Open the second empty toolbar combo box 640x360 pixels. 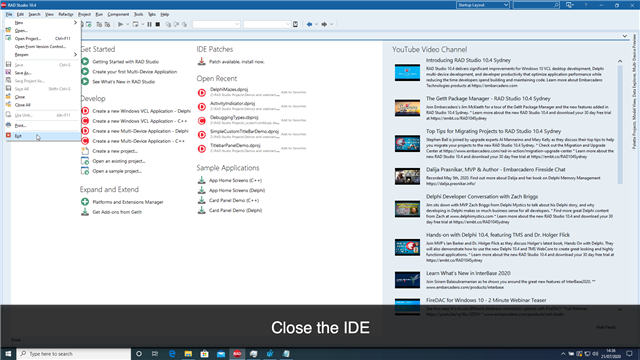tap(267, 24)
